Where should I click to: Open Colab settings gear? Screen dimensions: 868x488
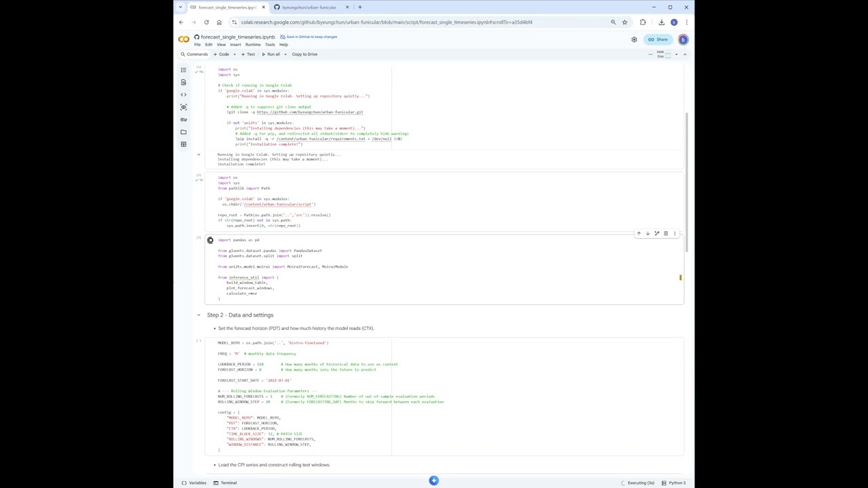click(x=634, y=39)
